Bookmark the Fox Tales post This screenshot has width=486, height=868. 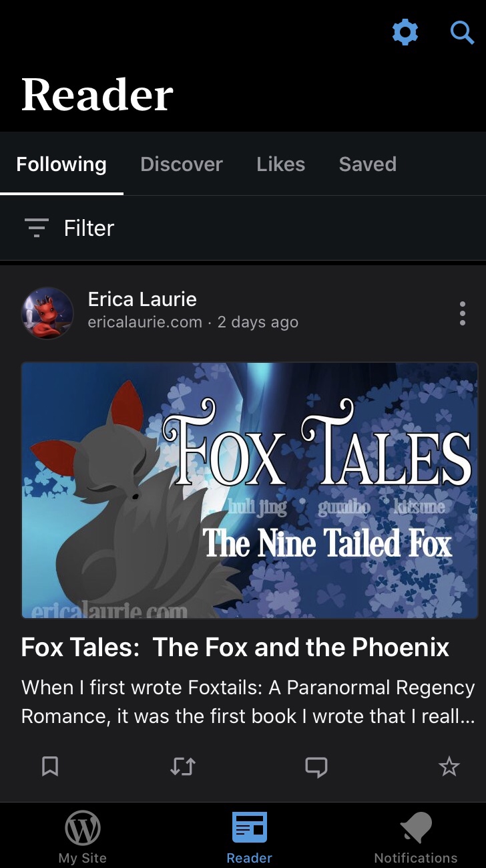point(50,766)
